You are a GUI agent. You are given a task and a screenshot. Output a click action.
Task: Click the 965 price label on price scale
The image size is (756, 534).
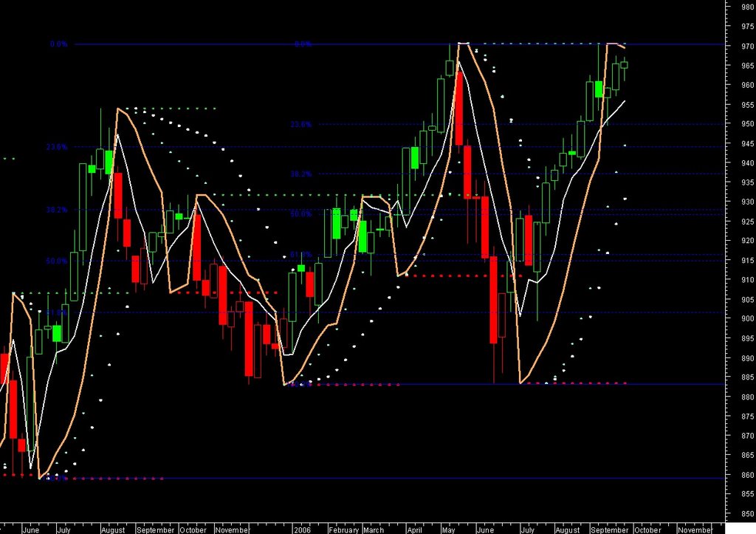click(x=747, y=66)
